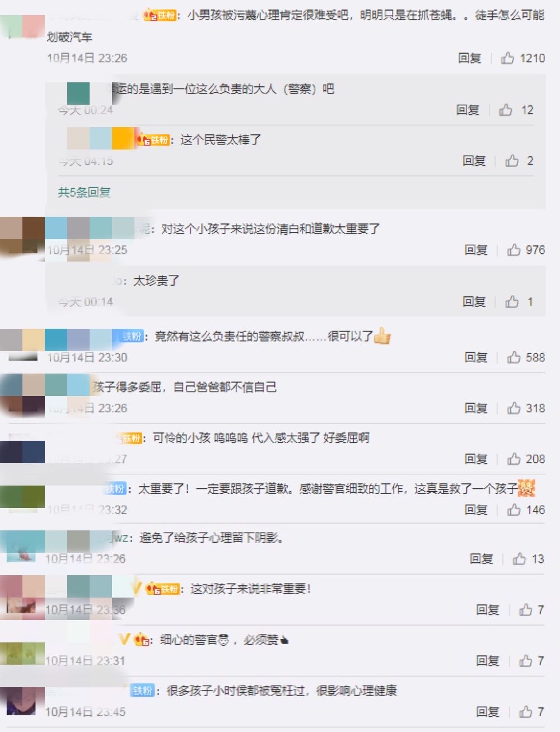Reply to the 孩子得多委屈 comment
The image size is (560, 732).
pos(475,408)
